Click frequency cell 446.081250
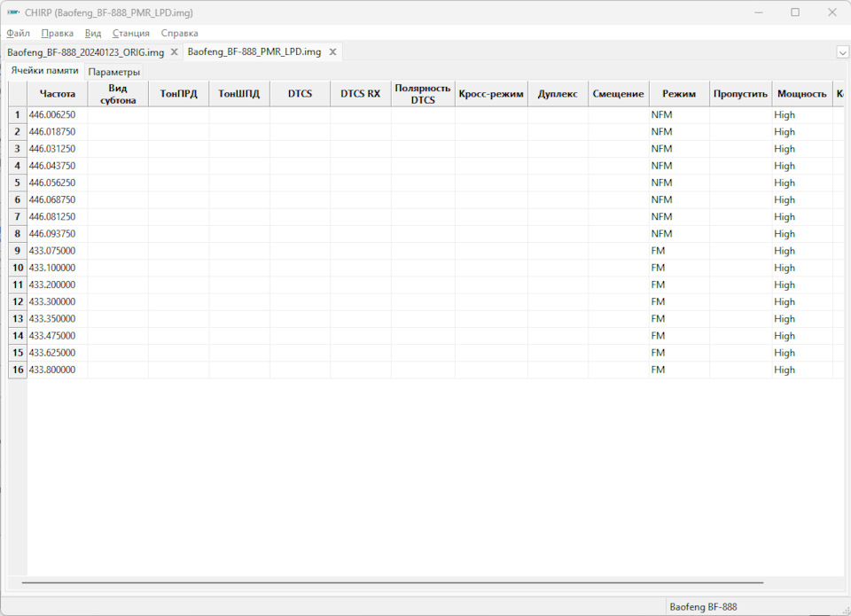 pos(57,216)
